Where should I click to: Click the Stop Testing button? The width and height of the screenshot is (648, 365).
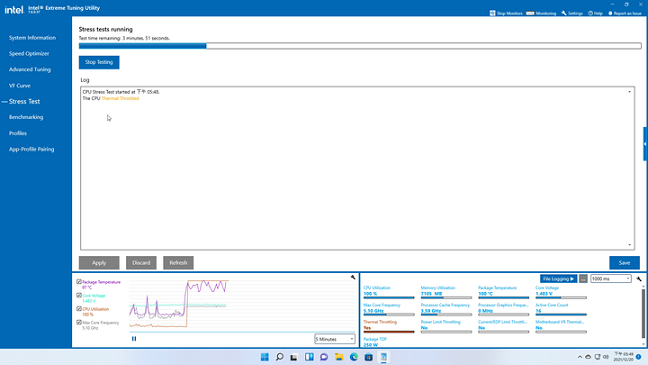[x=99, y=62]
